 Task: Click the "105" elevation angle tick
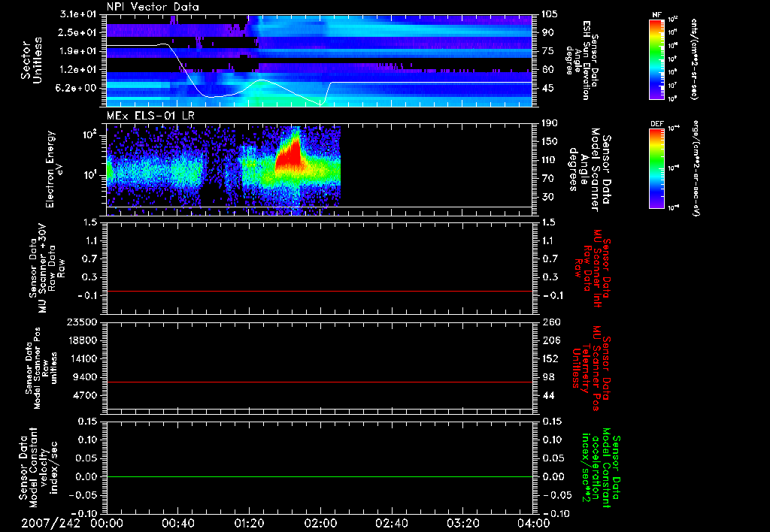coord(550,14)
